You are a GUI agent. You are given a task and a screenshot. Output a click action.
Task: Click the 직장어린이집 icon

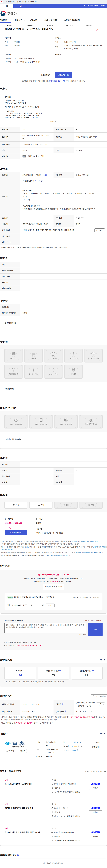(x=33, y=372)
